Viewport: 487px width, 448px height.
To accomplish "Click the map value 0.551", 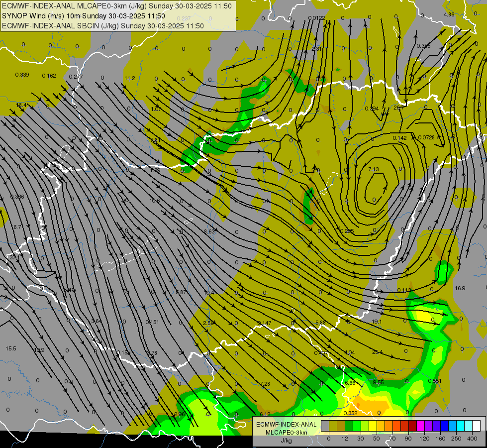I will tap(435, 381).
